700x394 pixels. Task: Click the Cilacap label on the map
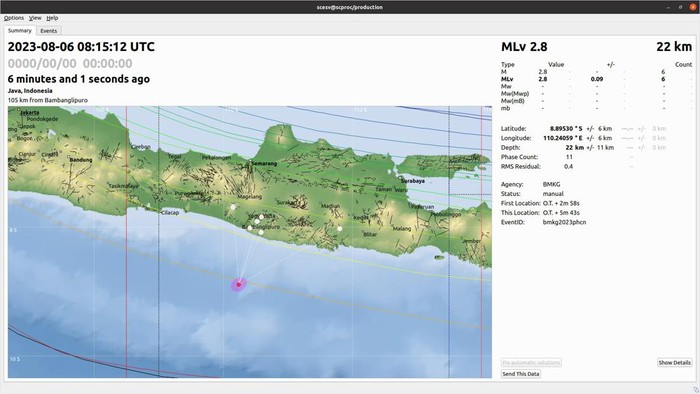(x=170, y=212)
